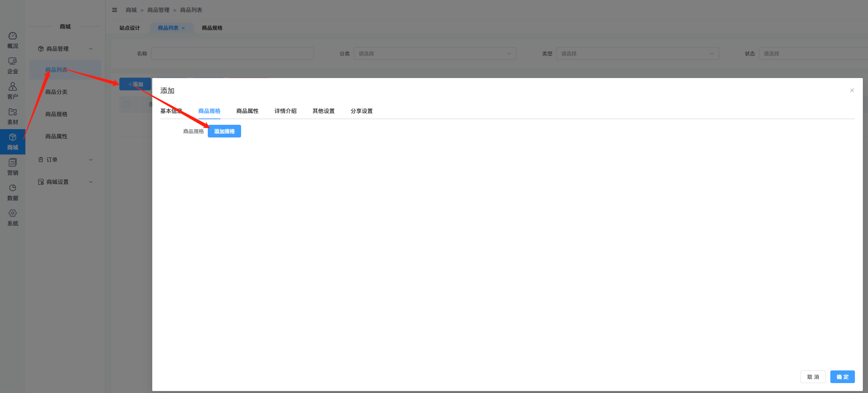868x393 pixels.
Task: Click the 添加规格 button
Action: (224, 131)
